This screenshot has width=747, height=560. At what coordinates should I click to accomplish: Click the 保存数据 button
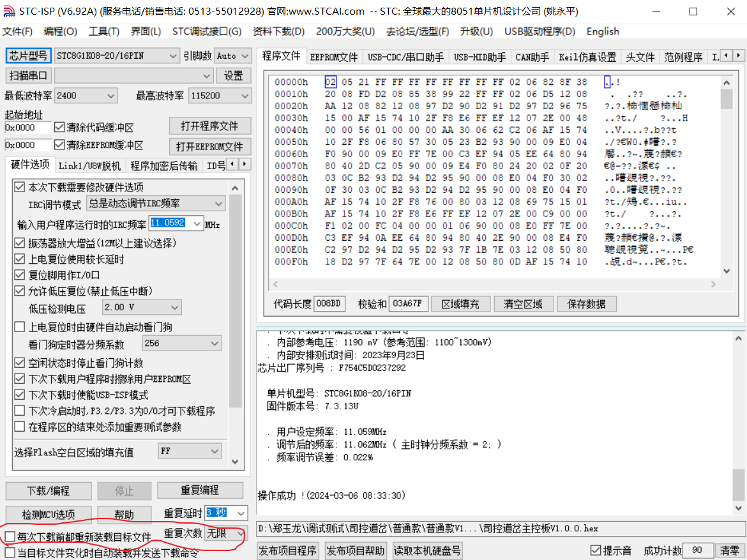click(586, 304)
